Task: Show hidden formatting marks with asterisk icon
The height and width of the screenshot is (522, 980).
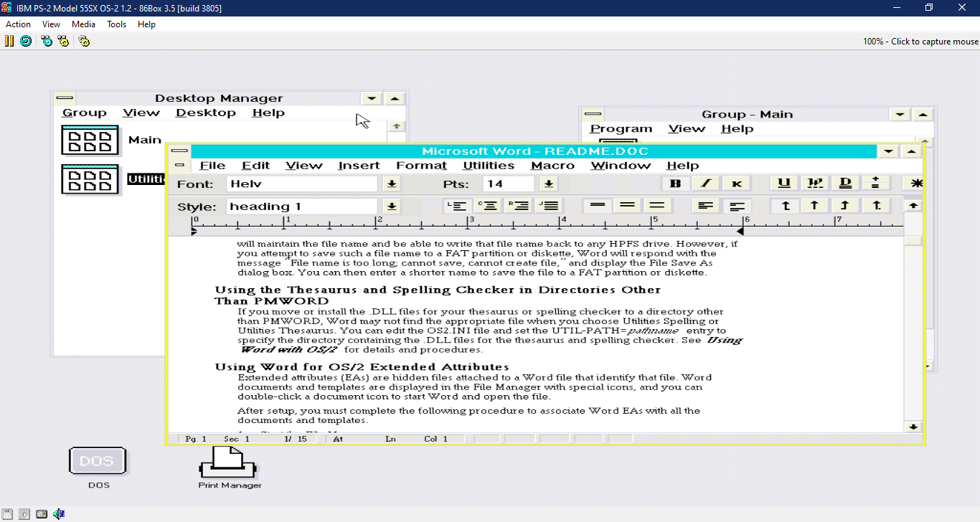Action: click(915, 183)
